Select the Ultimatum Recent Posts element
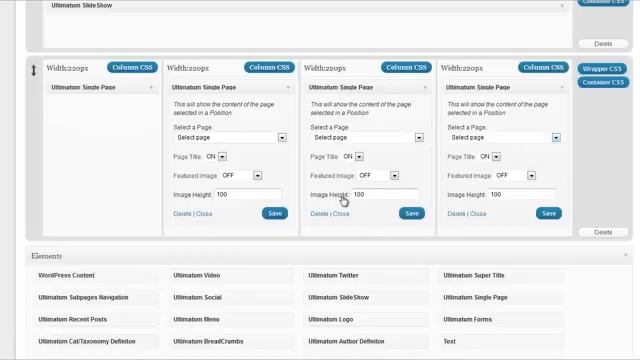 (96, 320)
